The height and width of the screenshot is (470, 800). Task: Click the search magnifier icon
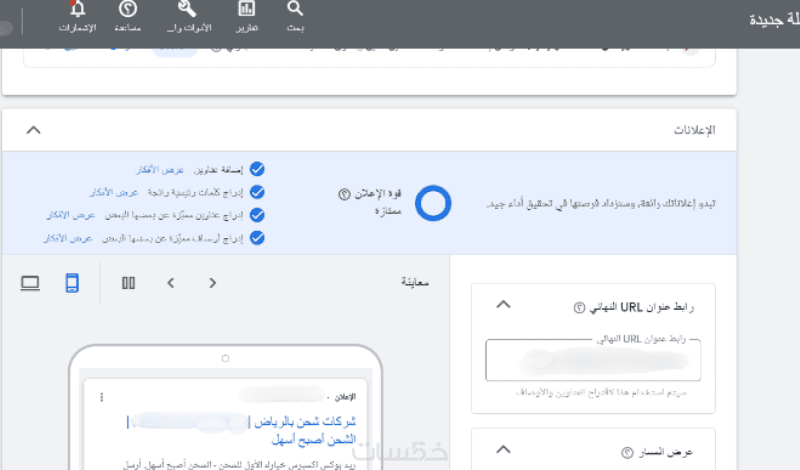point(295,9)
